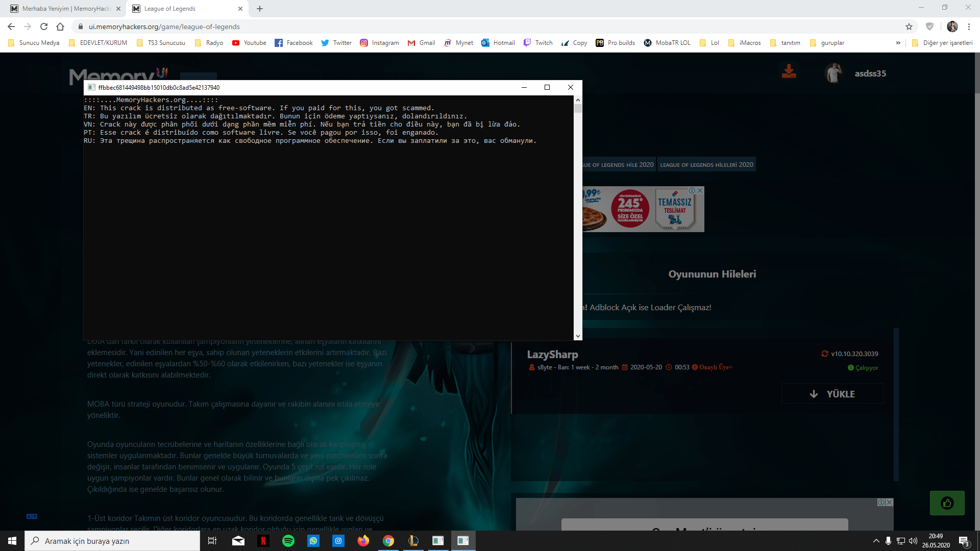
Task: Reload the current page
Action: point(44,27)
